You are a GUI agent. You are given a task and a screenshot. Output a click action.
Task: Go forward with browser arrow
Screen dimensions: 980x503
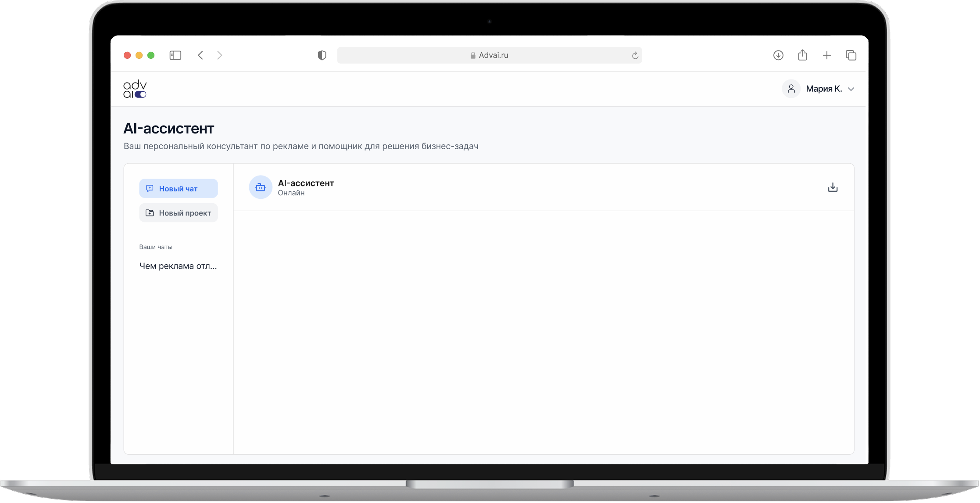[x=220, y=55]
